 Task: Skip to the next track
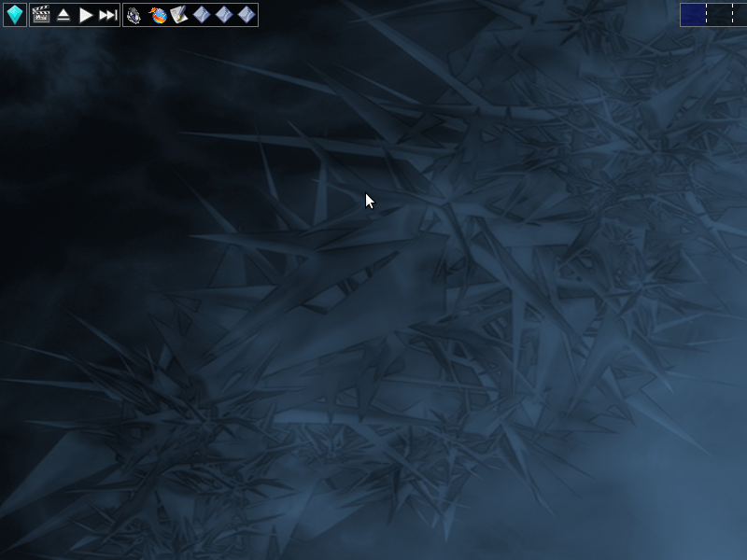coord(108,15)
